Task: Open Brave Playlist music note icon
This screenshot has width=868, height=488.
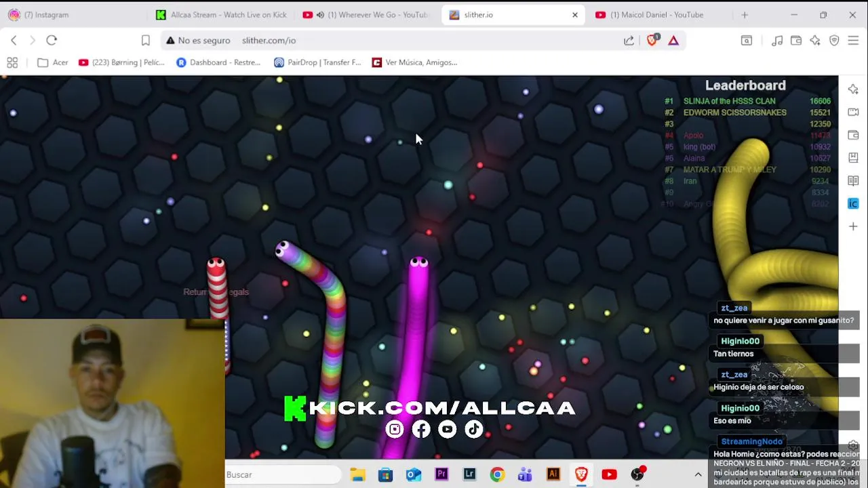Action: (777, 41)
